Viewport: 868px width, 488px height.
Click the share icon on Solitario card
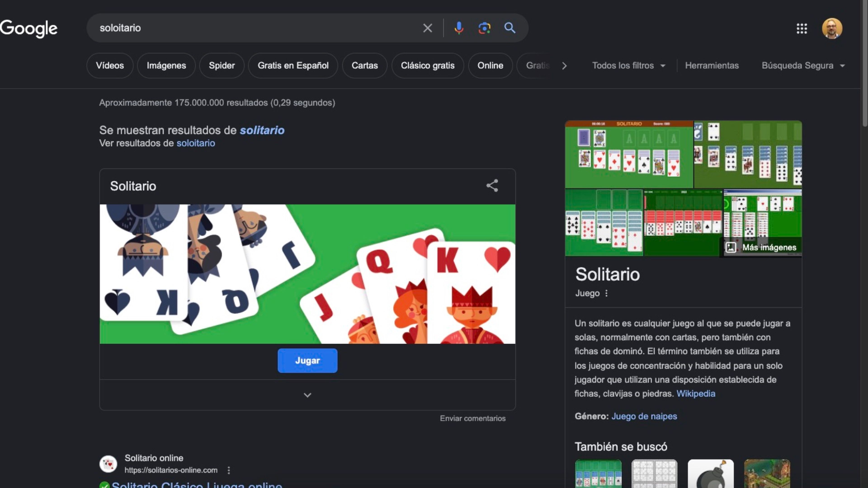pyautogui.click(x=492, y=185)
